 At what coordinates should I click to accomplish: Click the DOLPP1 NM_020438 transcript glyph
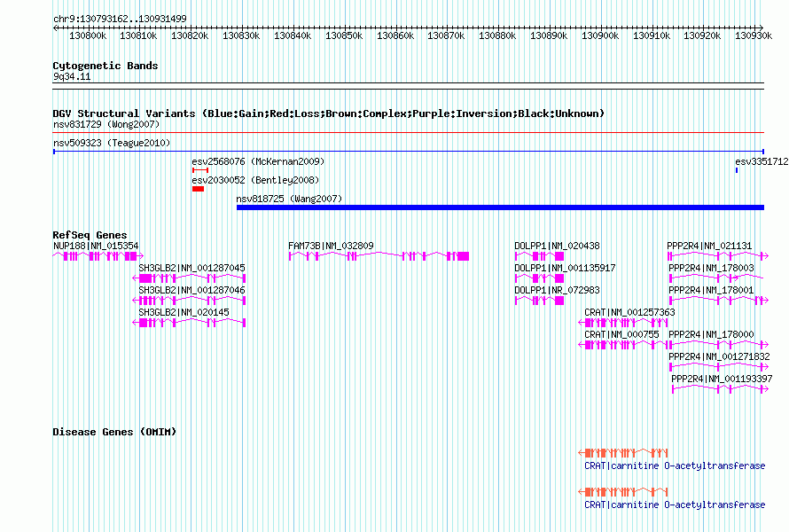click(539, 256)
